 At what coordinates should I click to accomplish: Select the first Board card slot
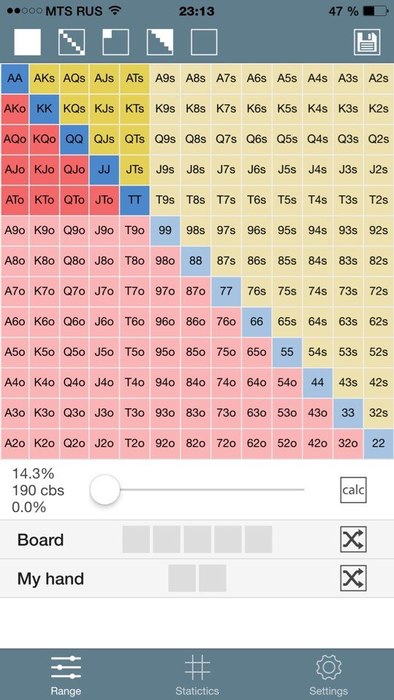point(136,539)
